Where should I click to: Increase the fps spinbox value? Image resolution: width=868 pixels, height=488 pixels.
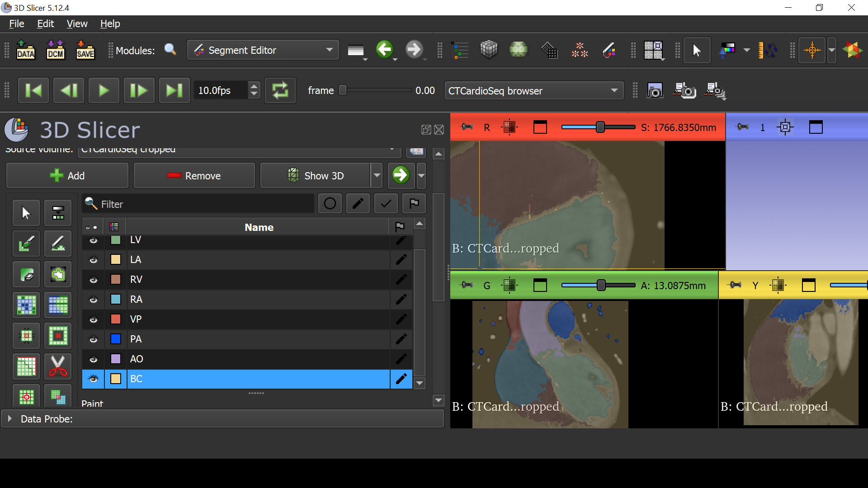(254, 86)
